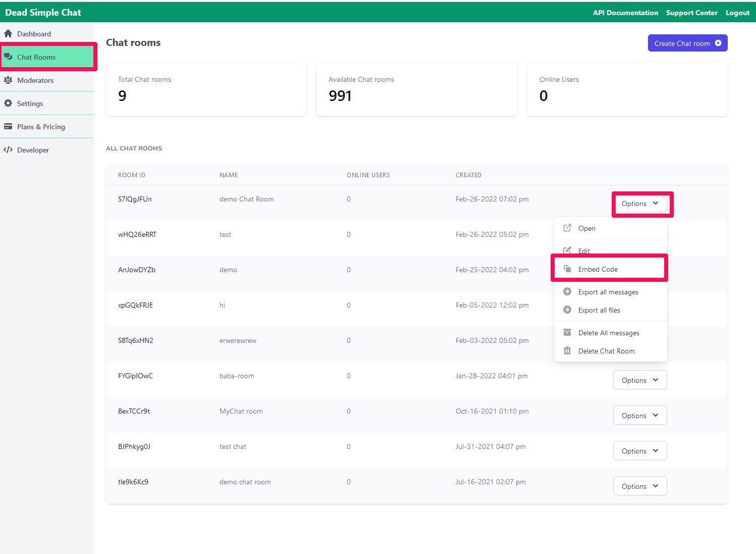
Task: Click room ID tle9k6Kc9
Action: (133, 482)
